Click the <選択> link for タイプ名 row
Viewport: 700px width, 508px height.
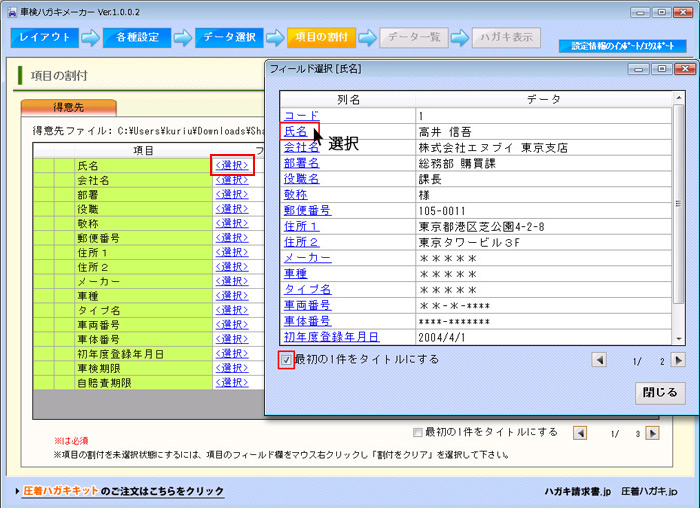pyautogui.click(x=232, y=310)
